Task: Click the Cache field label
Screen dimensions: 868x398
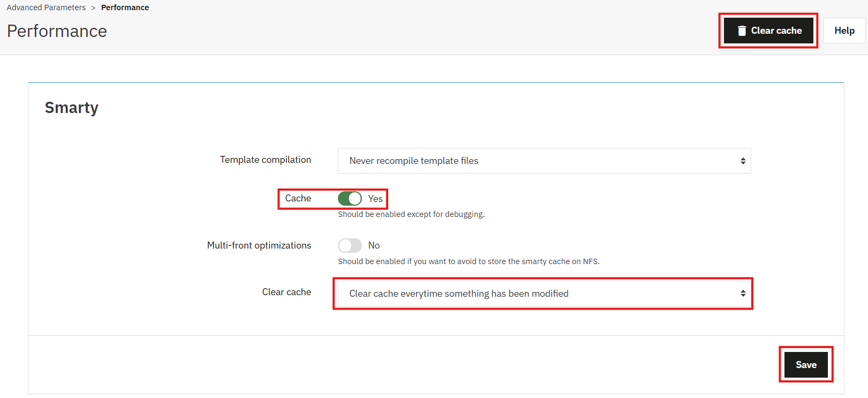Action: [298, 198]
